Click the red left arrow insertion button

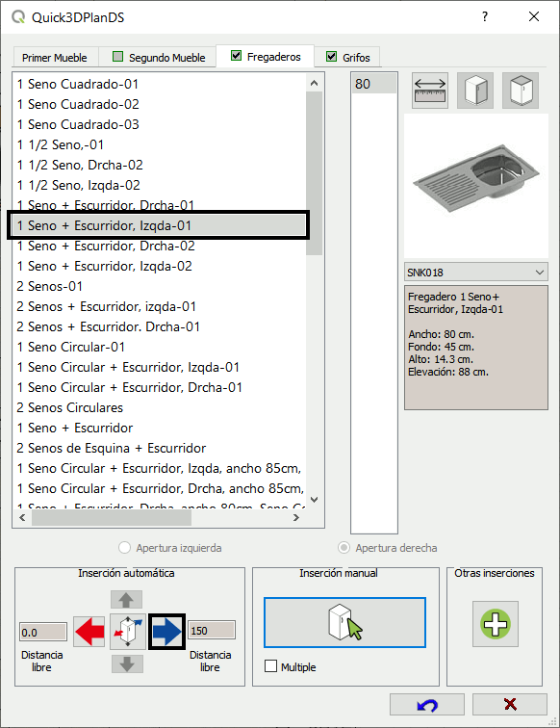[x=89, y=632]
